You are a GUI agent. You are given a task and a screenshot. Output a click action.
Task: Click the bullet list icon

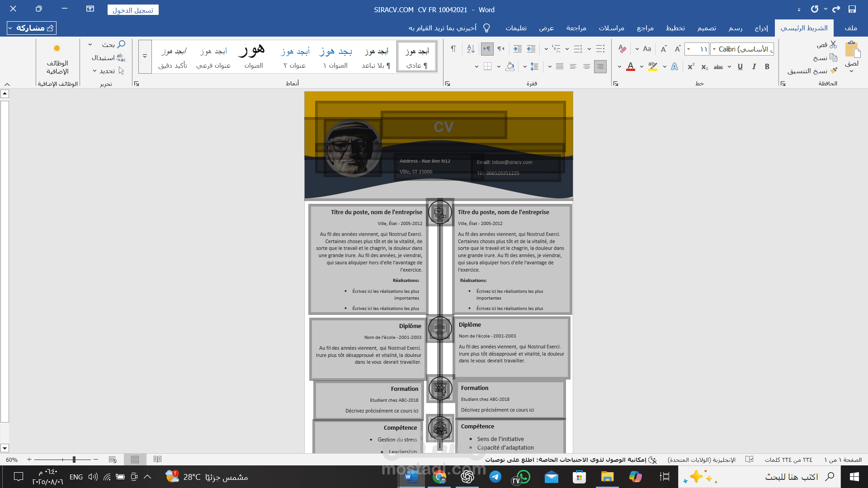pyautogui.click(x=600, y=49)
